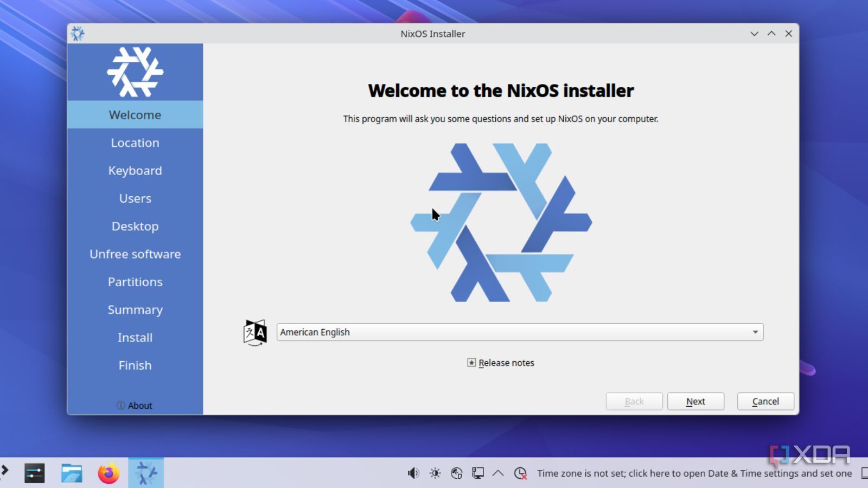This screenshot has height=488, width=868.
Task: Click the network connection tray icon
Action: [457, 473]
